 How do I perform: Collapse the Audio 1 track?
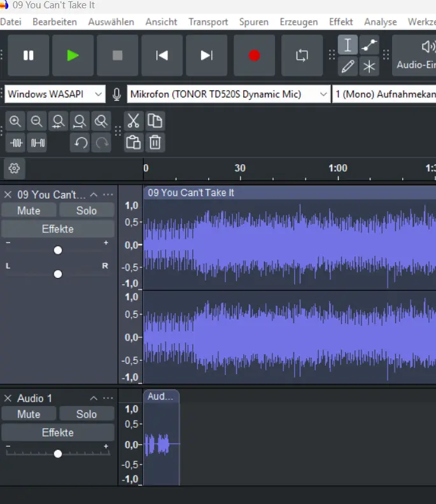[x=94, y=398]
